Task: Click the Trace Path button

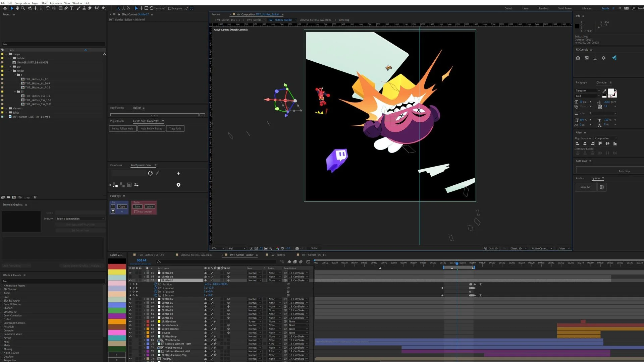Action: coord(175,129)
